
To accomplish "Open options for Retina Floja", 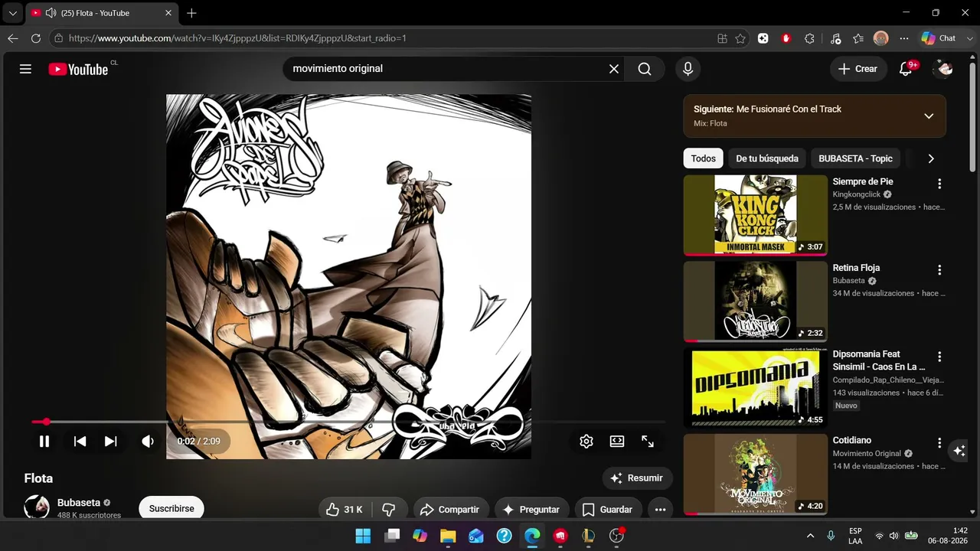I will [939, 270].
